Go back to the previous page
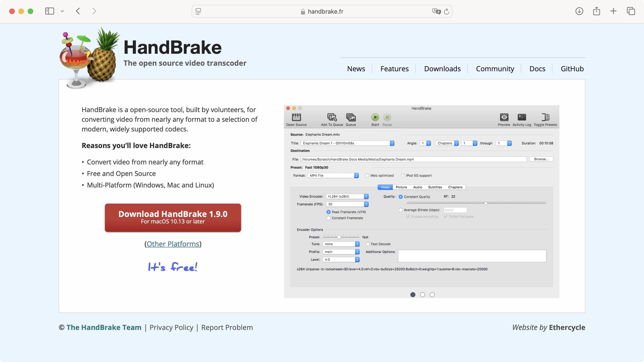The height and width of the screenshot is (362, 644). tap(78, 11)
